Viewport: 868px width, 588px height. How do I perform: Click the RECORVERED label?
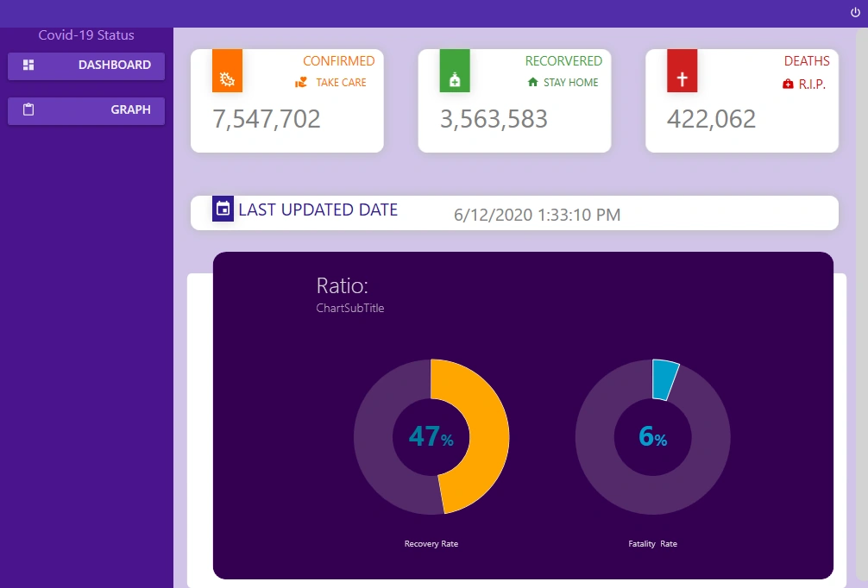[x=563, y=61]
